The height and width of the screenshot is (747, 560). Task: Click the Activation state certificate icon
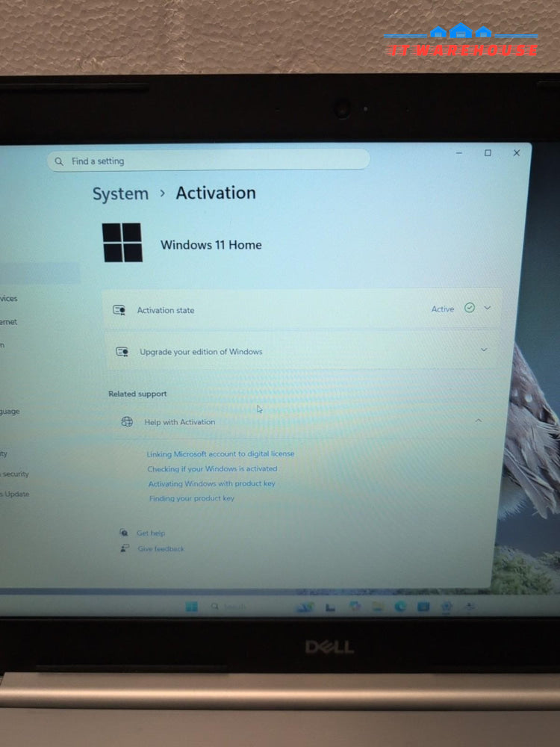coord(119,311)
